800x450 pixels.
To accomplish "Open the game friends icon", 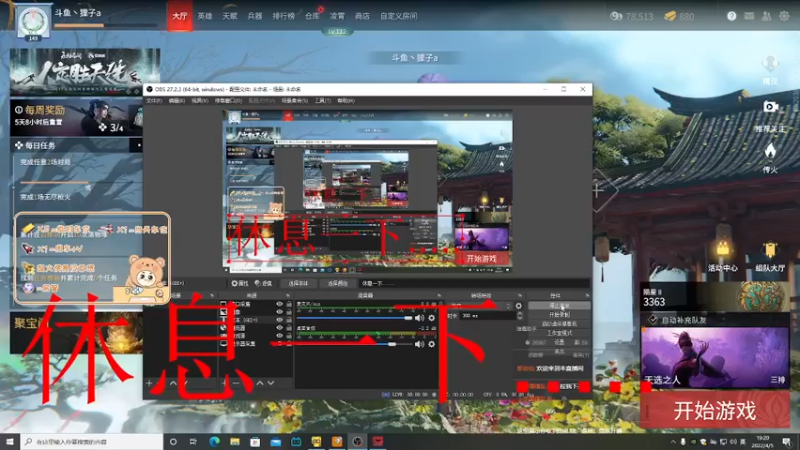I will tap(766, 16).
